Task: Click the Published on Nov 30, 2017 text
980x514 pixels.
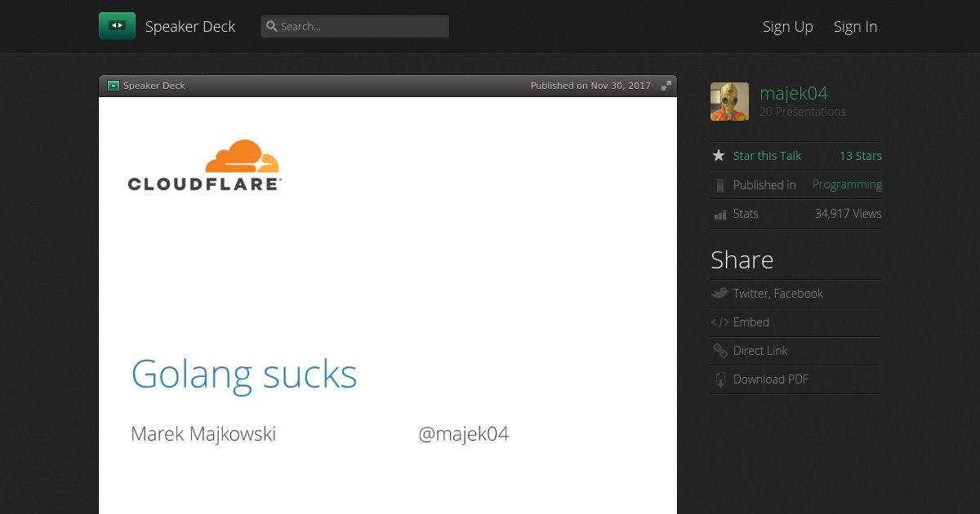Action: (590, 86)
